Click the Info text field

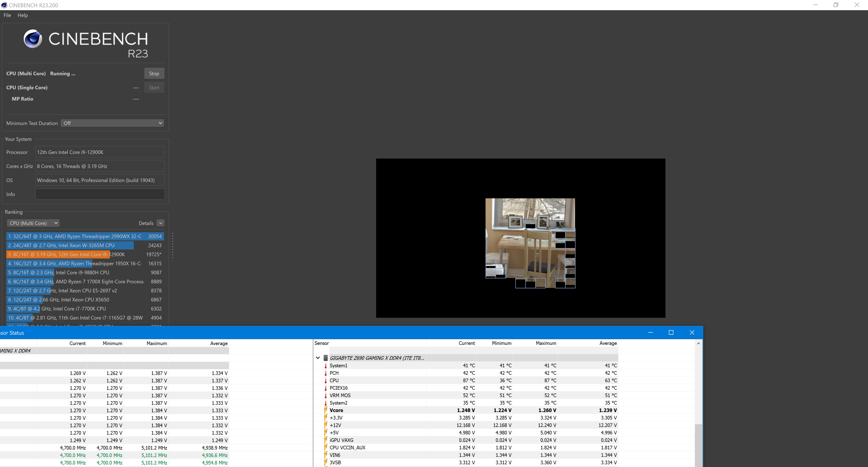click(x=100, y=194)
